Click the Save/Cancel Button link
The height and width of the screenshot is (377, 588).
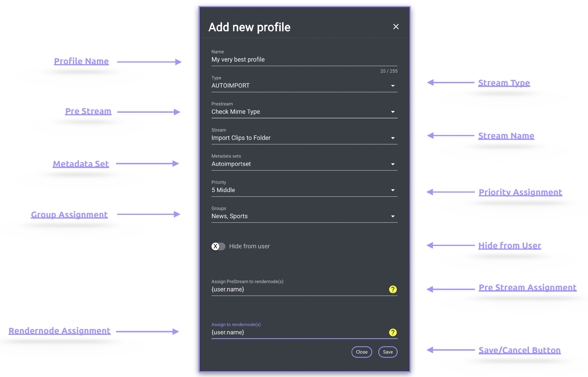pos(519,350)
